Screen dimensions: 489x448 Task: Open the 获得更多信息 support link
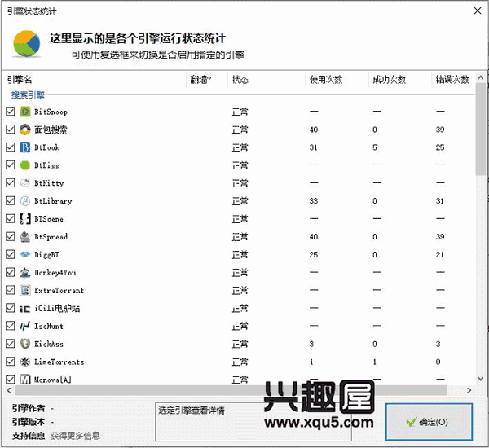[75, 436]
